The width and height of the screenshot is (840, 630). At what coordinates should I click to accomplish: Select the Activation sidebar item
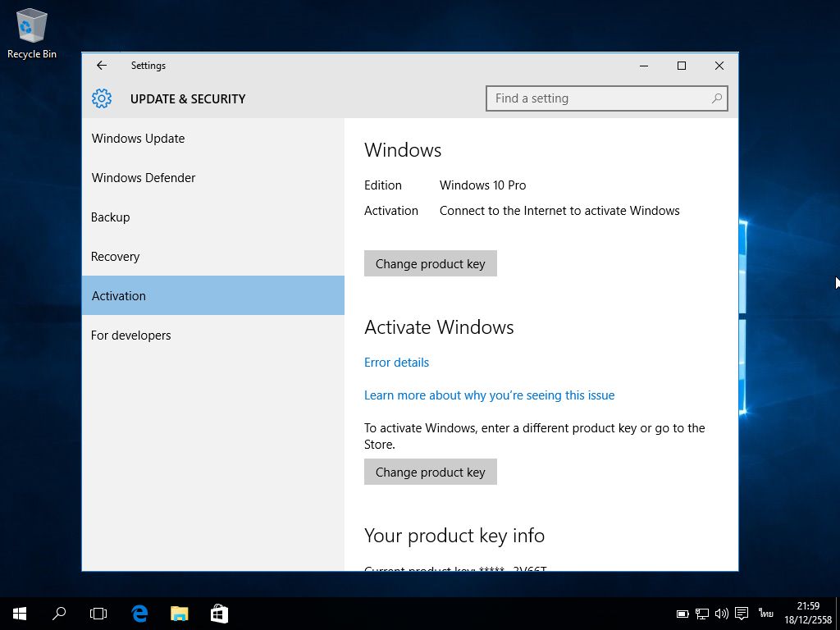point(213,295)
